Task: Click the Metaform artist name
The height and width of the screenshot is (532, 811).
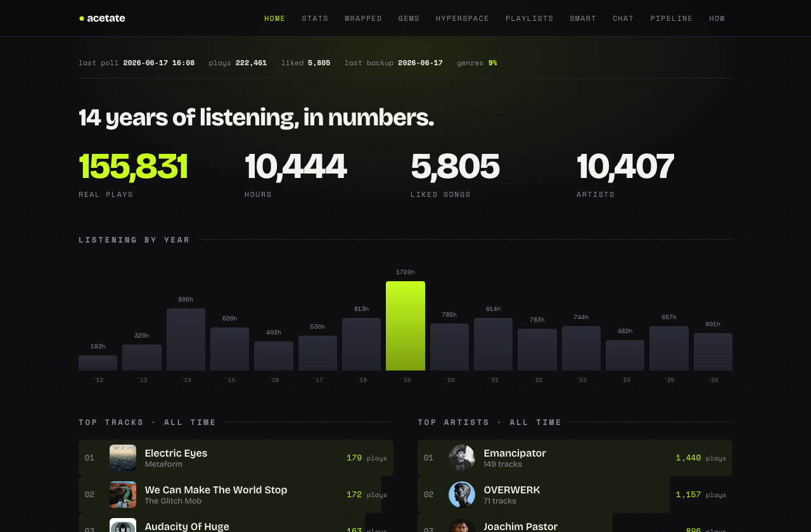Action: [x=163, y=464]
